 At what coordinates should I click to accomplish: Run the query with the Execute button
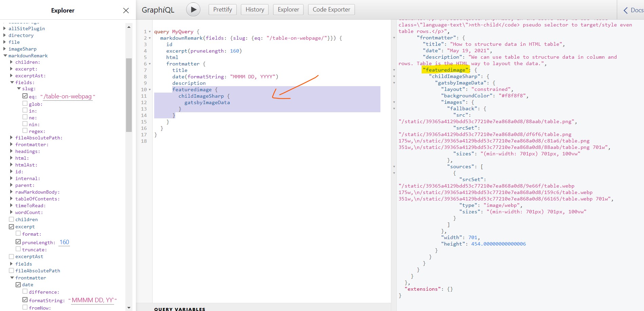(193, 9)
